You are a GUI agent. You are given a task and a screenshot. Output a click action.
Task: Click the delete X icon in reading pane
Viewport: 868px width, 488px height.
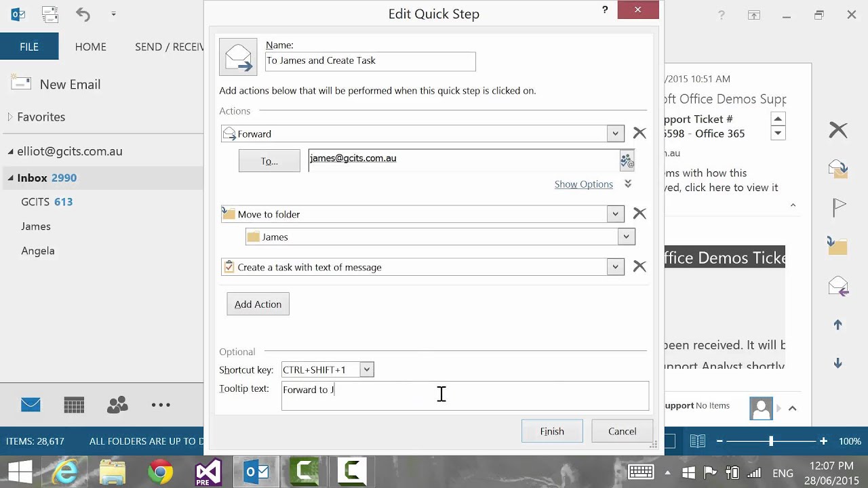coord(838,129)
